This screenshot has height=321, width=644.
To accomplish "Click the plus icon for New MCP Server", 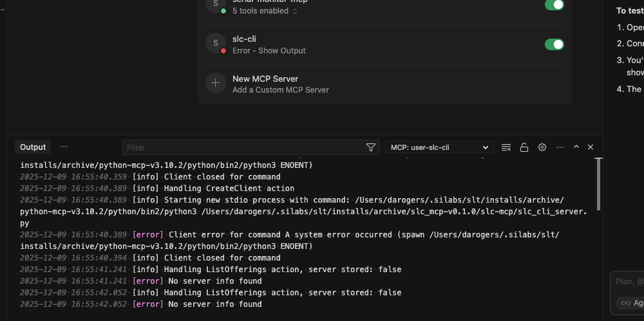I will tap(216, 84).
